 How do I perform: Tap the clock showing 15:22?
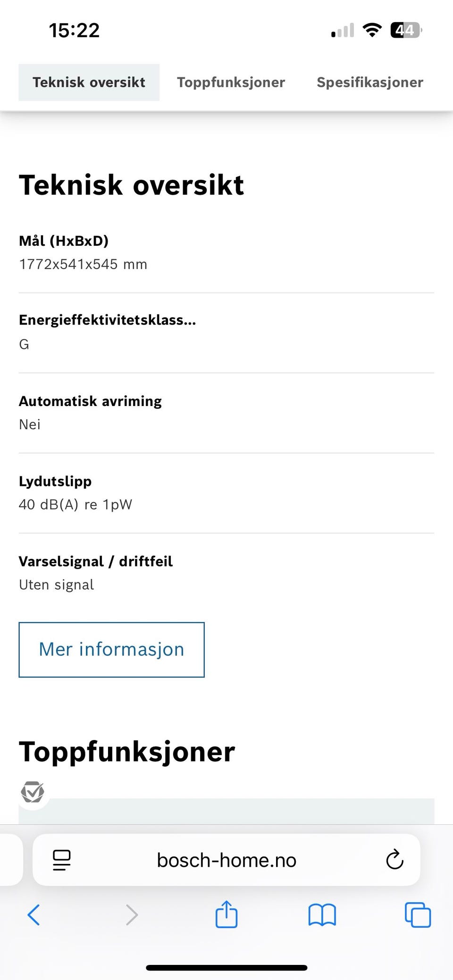(75, 31)
